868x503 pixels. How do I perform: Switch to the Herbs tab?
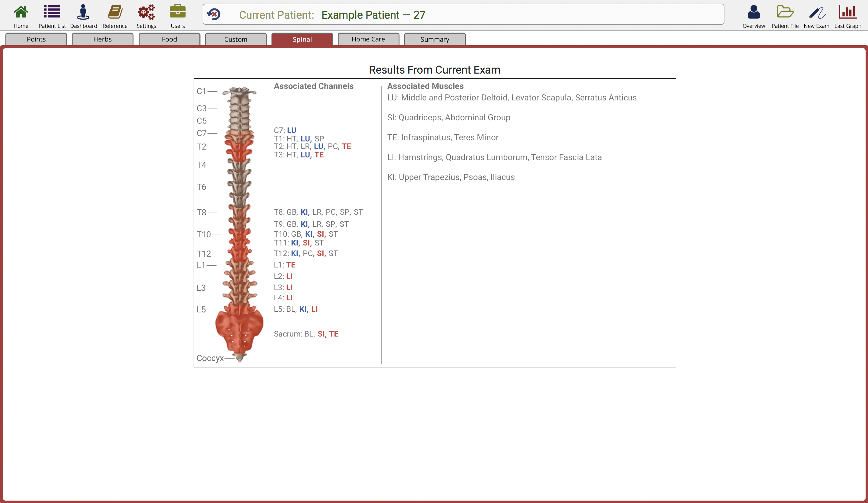coord(103,39)
